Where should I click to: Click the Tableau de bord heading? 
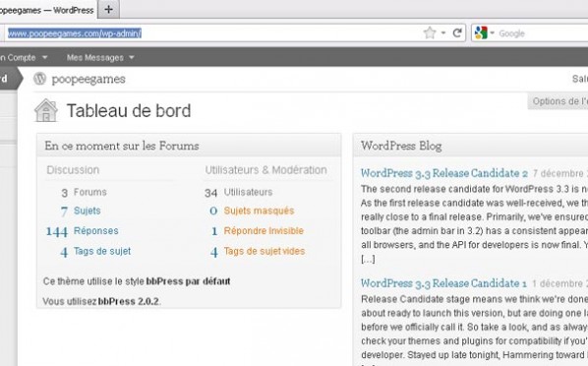129,111
